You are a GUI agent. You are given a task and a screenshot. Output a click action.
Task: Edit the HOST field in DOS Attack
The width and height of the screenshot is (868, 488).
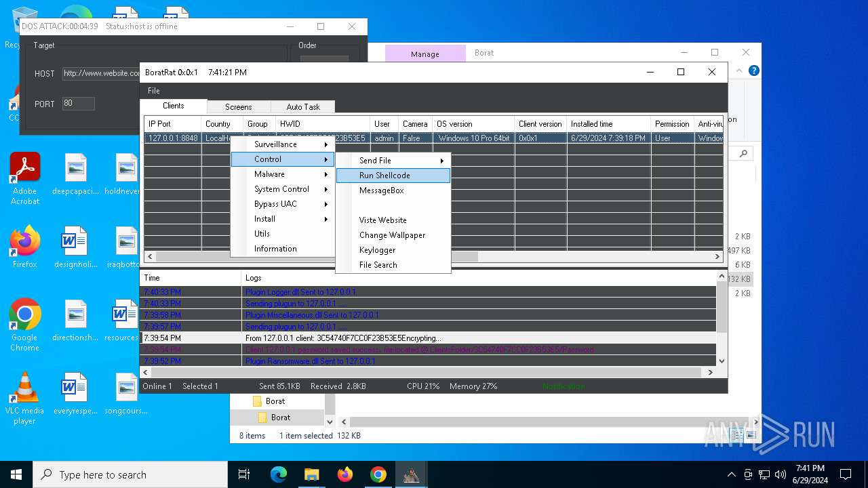pos(102,73)
